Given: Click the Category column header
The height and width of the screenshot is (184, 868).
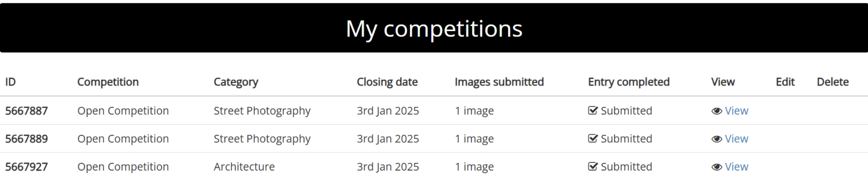Looking at the screenshot, I should click(x=236, y=82).
